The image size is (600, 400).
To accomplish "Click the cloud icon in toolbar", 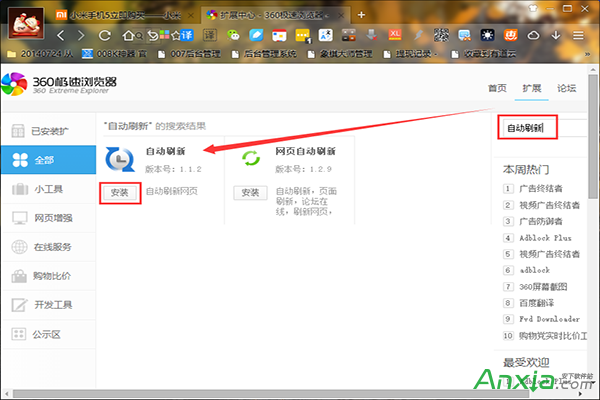I will (x=533, y=36).
